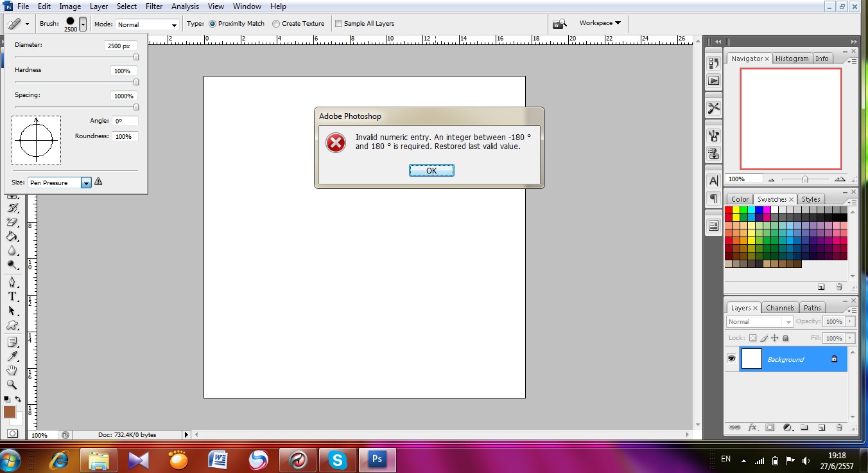Select the Eyedropper tool
Viewport: 868px width, 473px height.
[12, 356]
